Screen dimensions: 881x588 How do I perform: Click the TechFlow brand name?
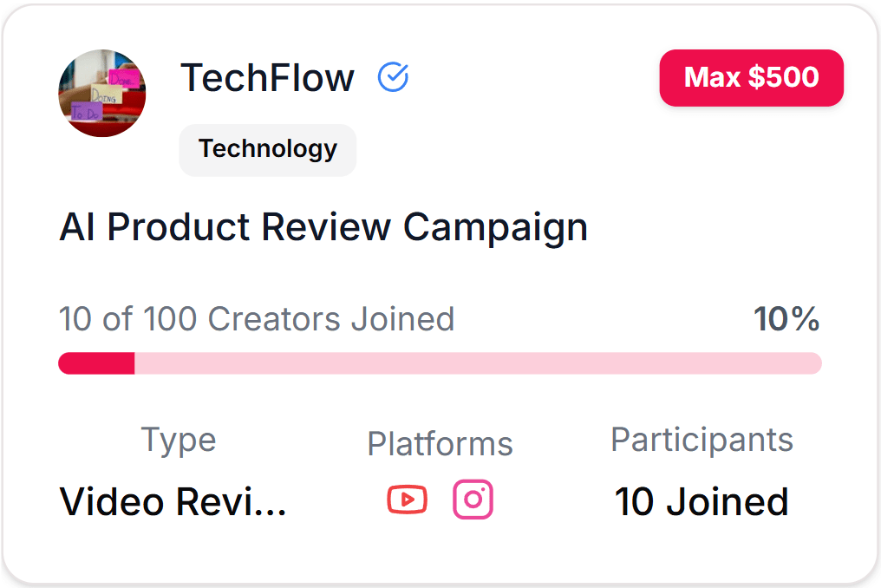[x=267, y=77]
